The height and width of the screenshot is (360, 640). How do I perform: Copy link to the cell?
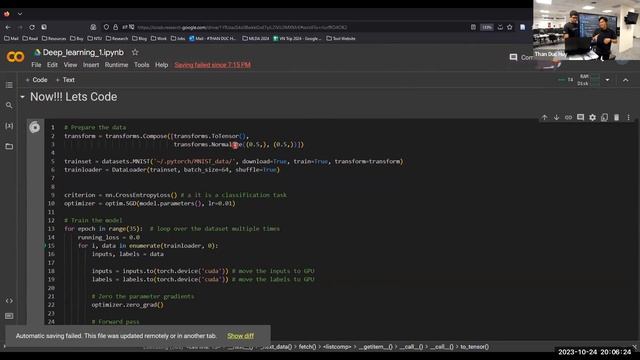tap(568, 118)
